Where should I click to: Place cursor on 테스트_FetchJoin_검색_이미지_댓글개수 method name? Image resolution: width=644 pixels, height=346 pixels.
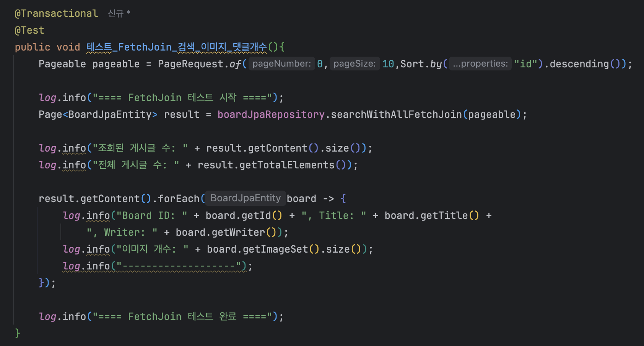coord(176,47)
